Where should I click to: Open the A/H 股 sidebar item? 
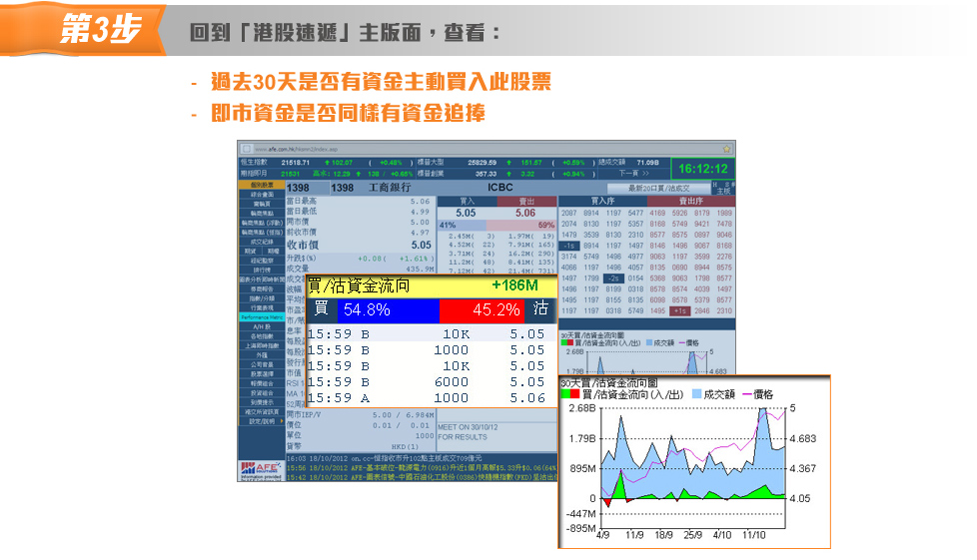point(262,326)
